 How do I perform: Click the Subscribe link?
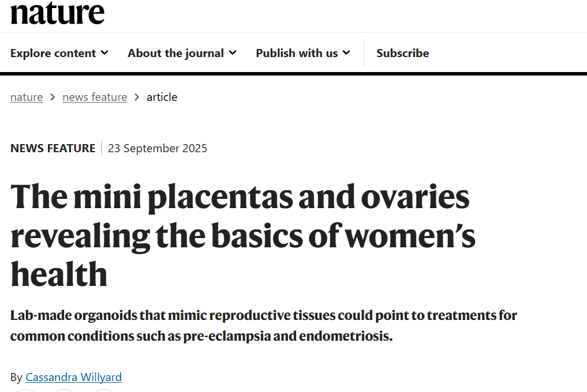tap(402, 53)
